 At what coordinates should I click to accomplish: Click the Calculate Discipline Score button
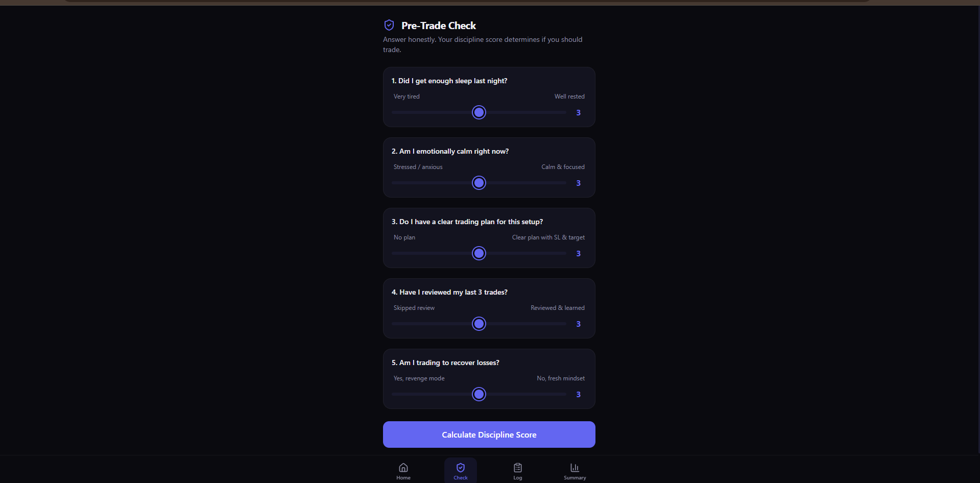489,434
